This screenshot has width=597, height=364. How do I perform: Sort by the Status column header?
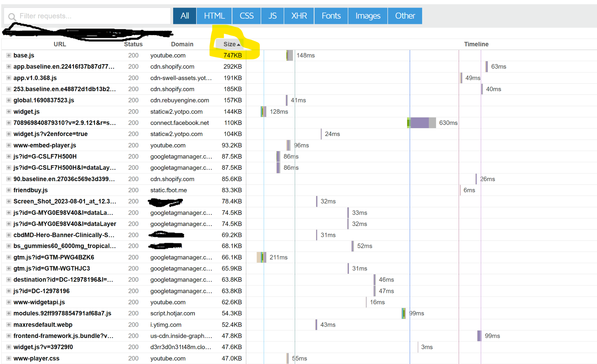pos(133,44)
